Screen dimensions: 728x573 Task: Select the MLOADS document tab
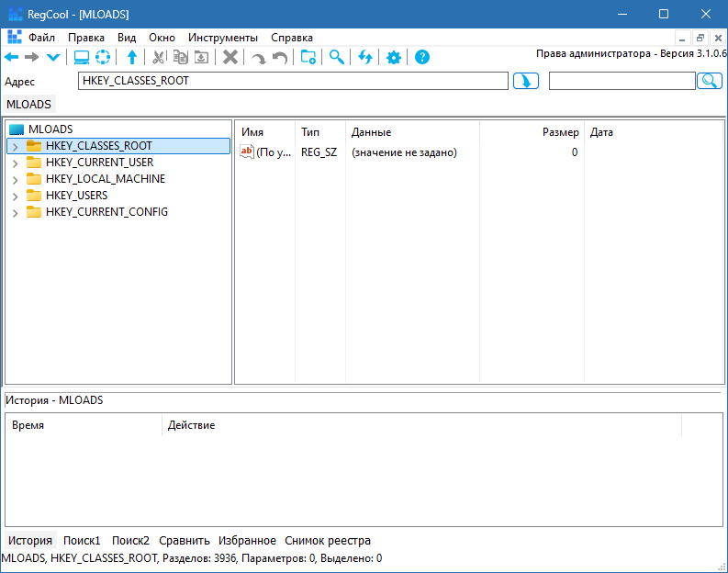pyautogui.click(x=28, y=104)
